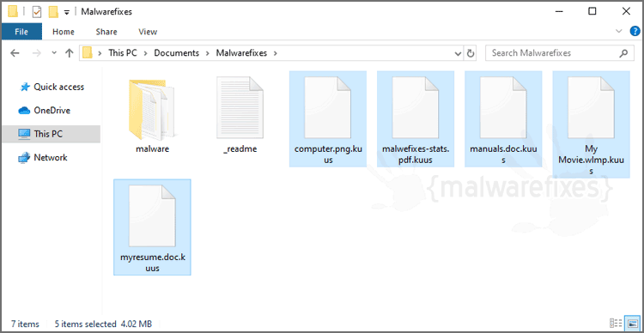The height and width of the screenshot is (333, 644).
Task: Click the folder icon in title bar
Action: click(13, 11)
